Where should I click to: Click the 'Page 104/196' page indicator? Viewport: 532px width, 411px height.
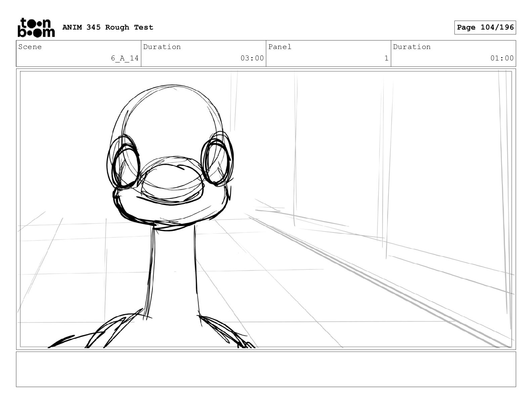point(485,27)
